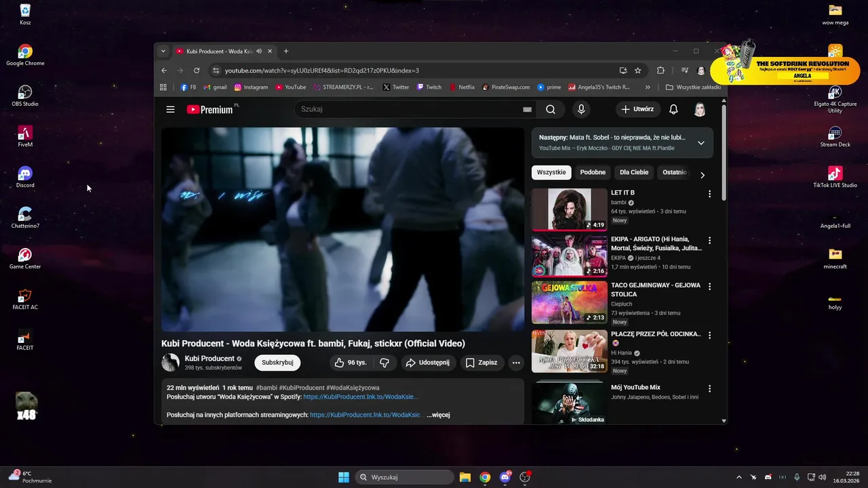Screen dimensions: 868x488
Task: Open TACO GEJMINGWAY - GEJOWA STOLICA thumbnail
Action: [570, 302]
